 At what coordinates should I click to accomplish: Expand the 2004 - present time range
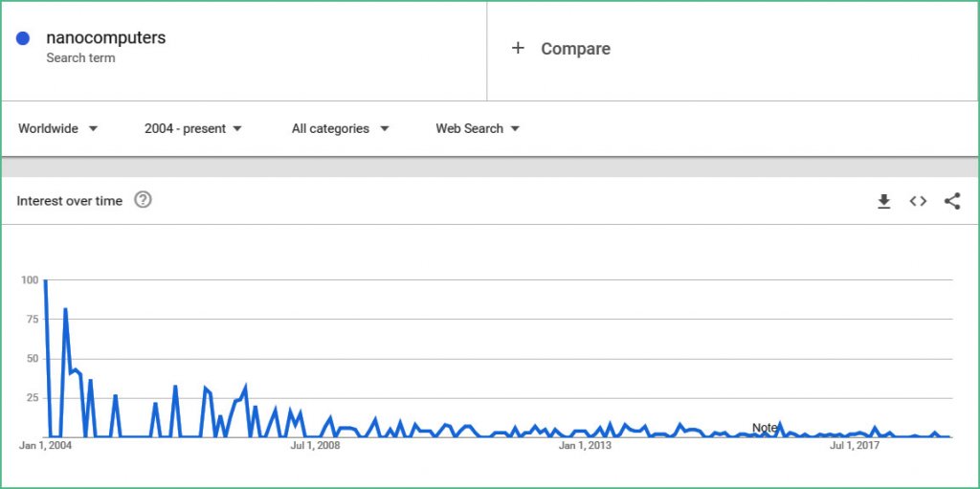[x=192, y=128]
